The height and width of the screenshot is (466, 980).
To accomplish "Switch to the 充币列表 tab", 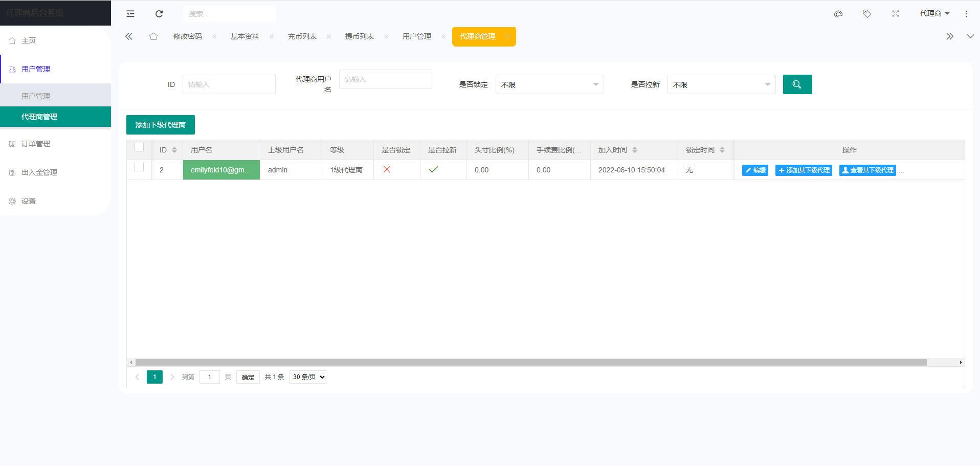I will point(302,36).
